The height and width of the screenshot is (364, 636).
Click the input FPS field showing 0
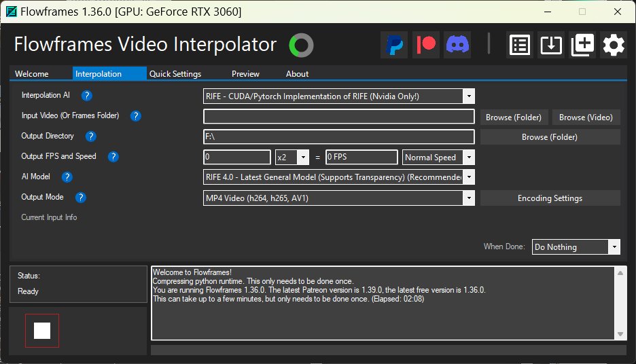(x=237, y=158)
